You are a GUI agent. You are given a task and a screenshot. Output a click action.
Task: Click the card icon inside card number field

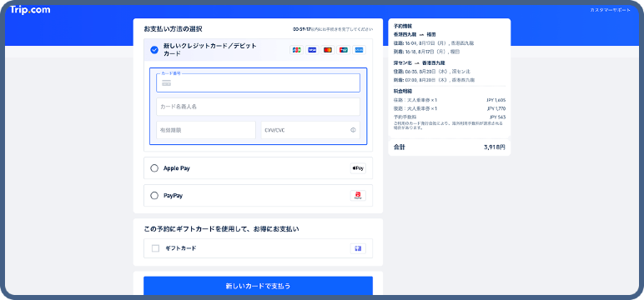(166, 83)
